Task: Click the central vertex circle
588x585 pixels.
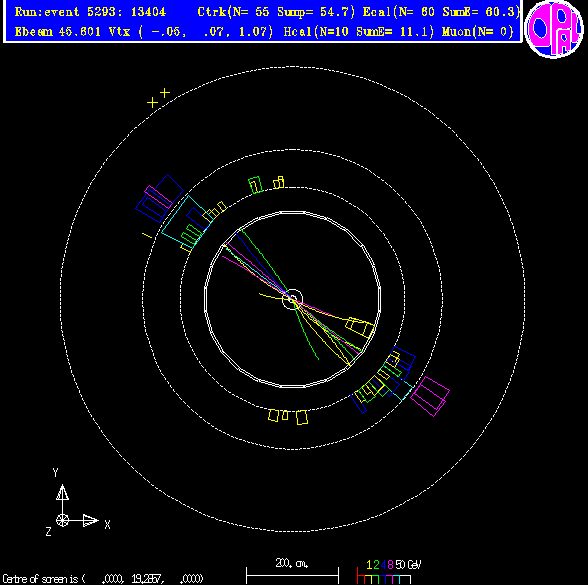Action: tap(292, 299)
